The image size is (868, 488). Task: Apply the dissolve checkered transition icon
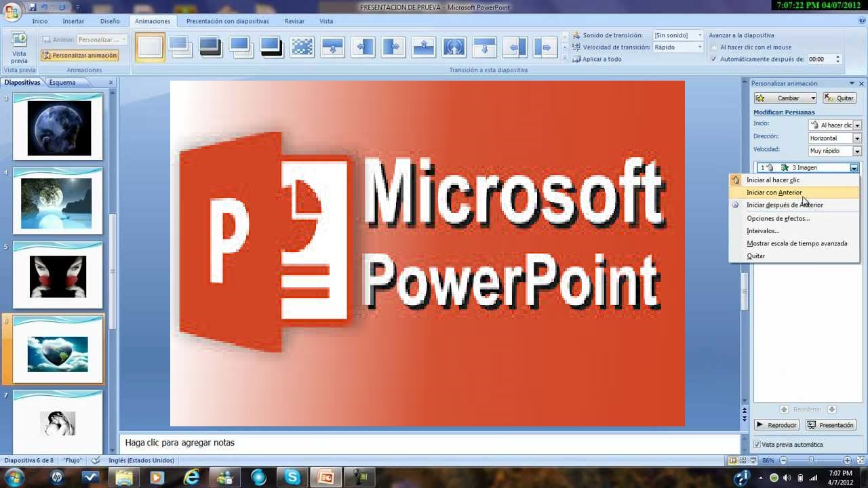point(302,47)
